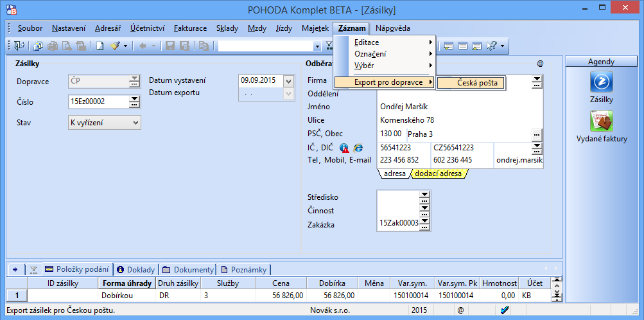Screen dimensions: 644x320
Task: Click the single floppy save icon
Action: click(x=170, y=46)
